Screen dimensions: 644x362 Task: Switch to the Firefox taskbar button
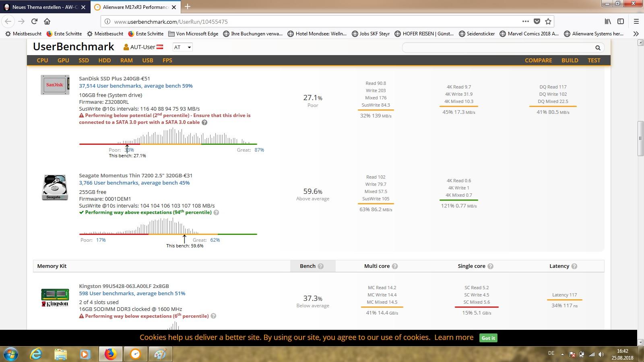point(110,354)
